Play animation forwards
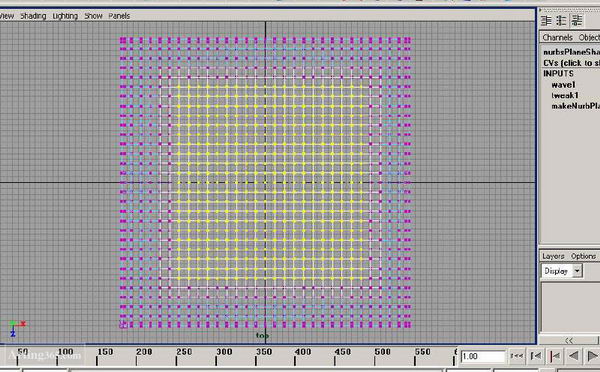 point(592,356)
